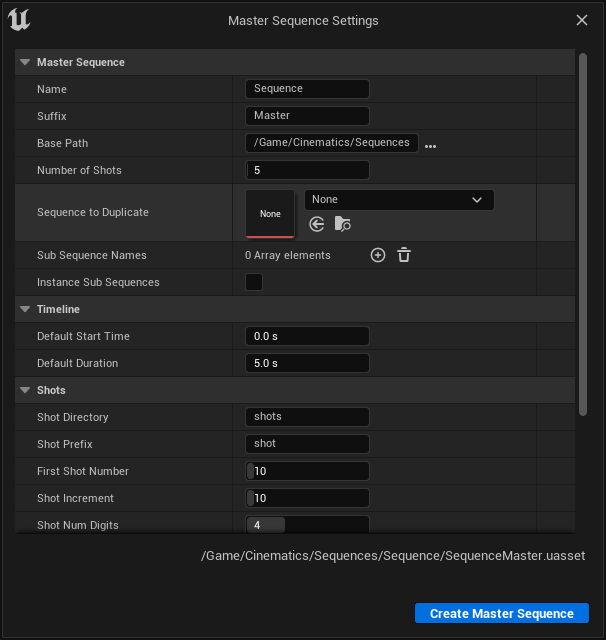
Task: Click the Shot Num Digits label
Action: (x=78, y=525)
